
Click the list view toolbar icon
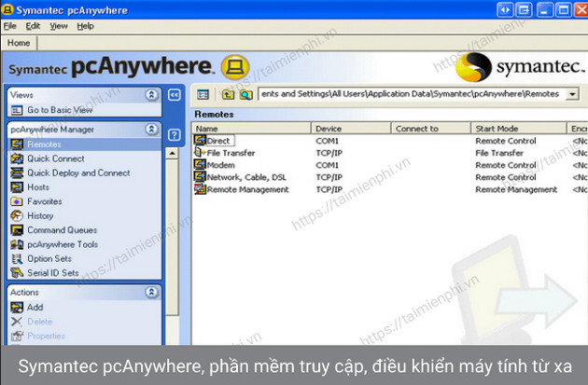tap(203, 94)
